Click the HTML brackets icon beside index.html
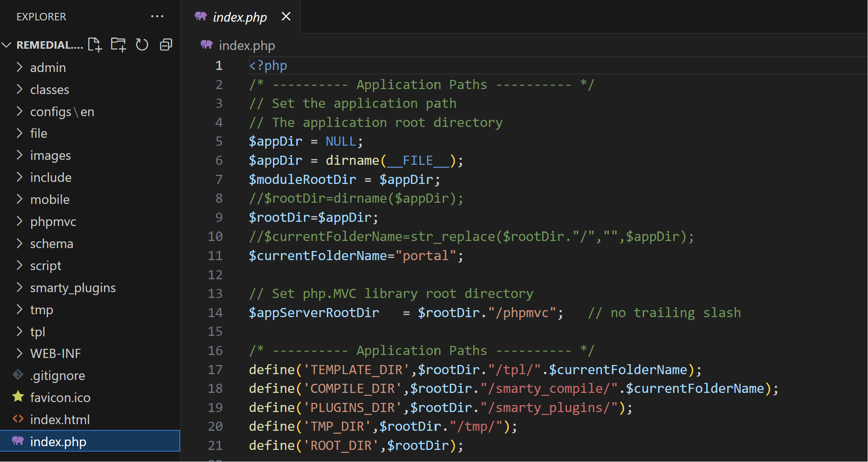Screen dimensions: 868x462 pos(18,419)
